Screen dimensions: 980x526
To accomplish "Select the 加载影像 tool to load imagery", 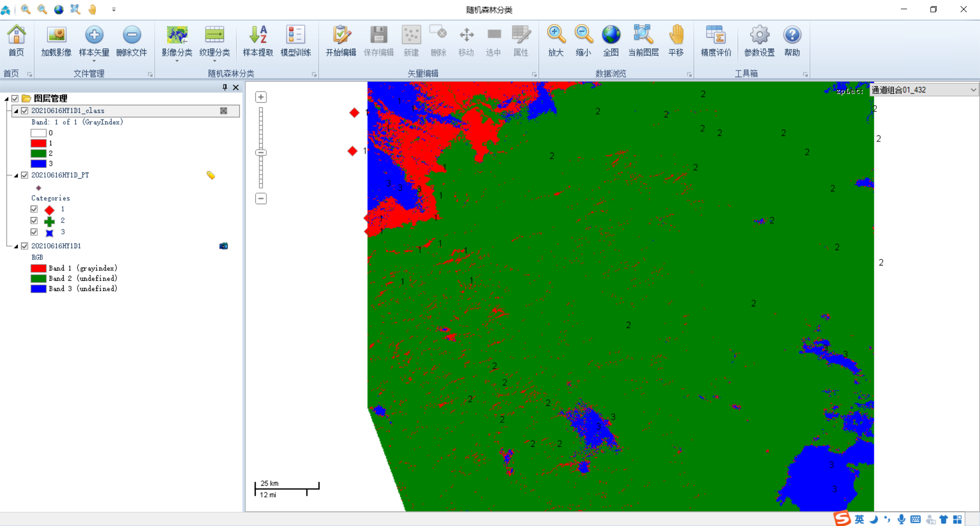I will click(56, 41).
